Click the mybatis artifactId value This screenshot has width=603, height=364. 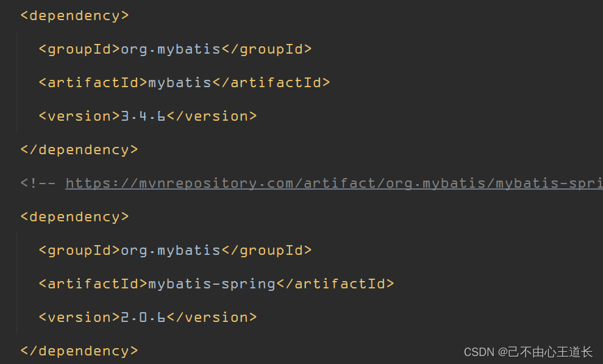point(180,83)
